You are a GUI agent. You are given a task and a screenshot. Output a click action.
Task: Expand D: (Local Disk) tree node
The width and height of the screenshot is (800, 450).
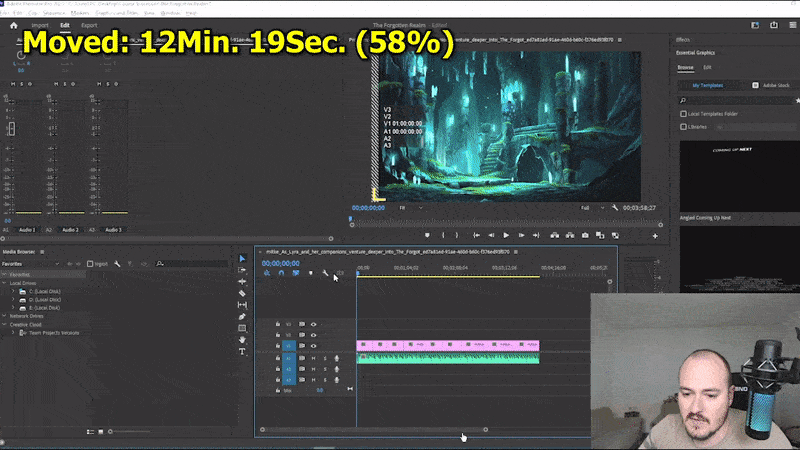coord(13,299)
